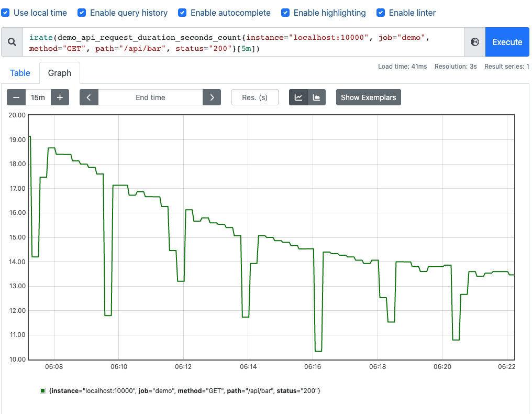The width and height of the screenshot is (532, 414).
Task: Click the Res. (s) resolution input
Action: [x=255, y=97]
